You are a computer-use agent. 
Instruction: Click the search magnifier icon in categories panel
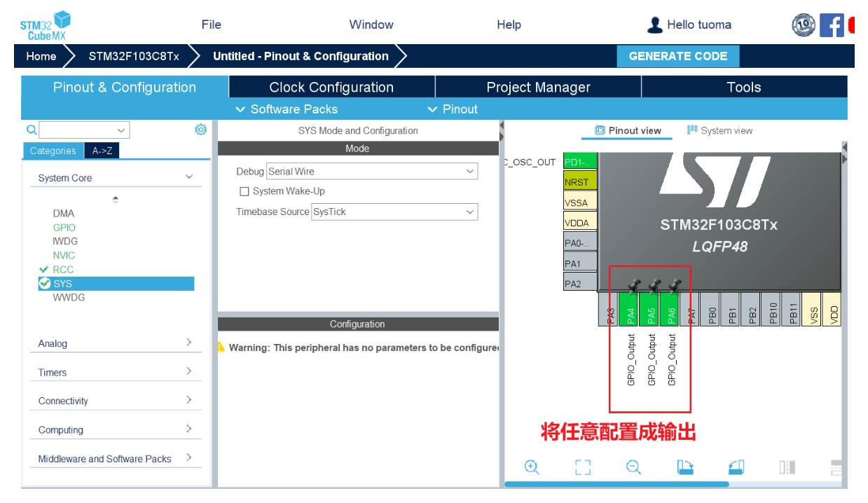31,130
